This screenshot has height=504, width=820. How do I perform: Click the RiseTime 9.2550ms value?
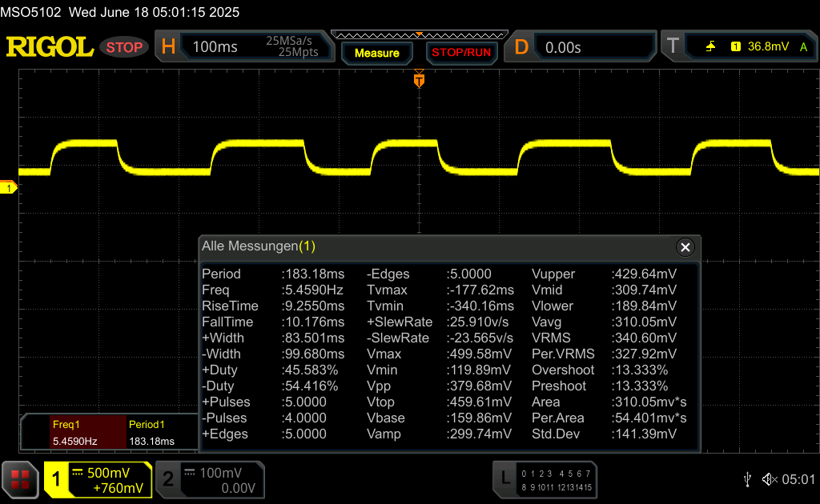(314, 306)
